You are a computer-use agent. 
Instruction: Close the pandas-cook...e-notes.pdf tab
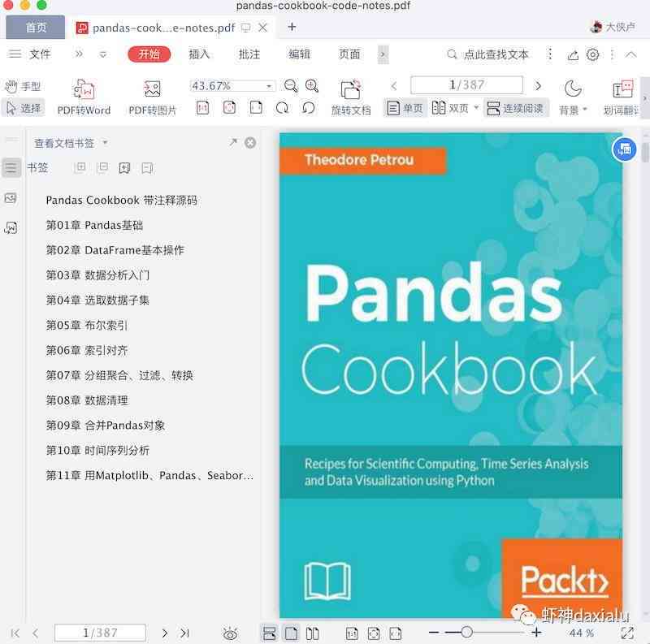coord(262,28)
